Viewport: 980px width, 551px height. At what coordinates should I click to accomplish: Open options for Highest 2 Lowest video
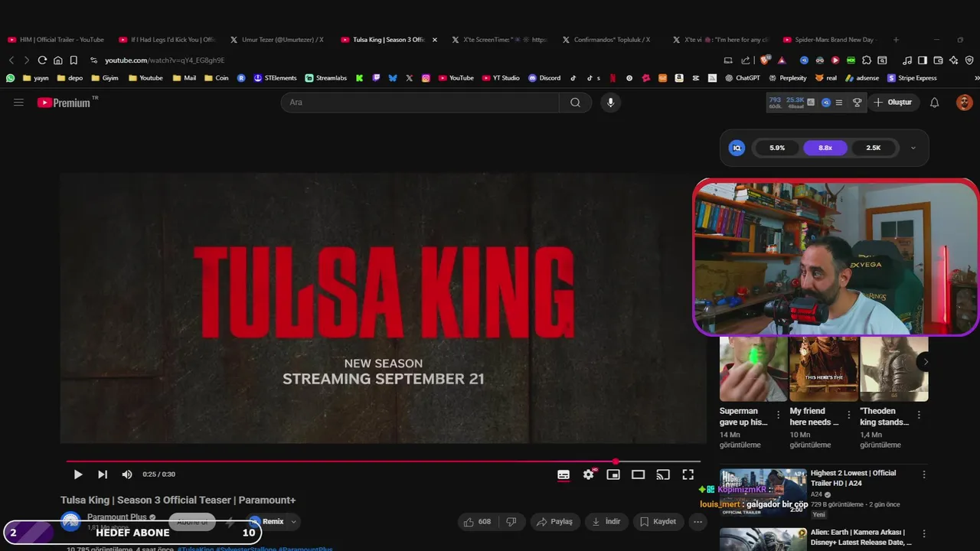(x=923, y=474)
